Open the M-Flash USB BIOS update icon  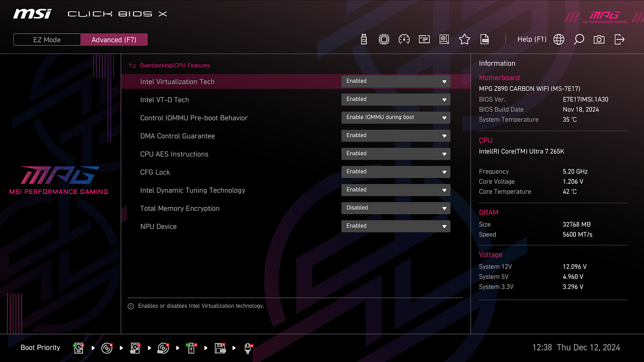[x=364, y=39]
